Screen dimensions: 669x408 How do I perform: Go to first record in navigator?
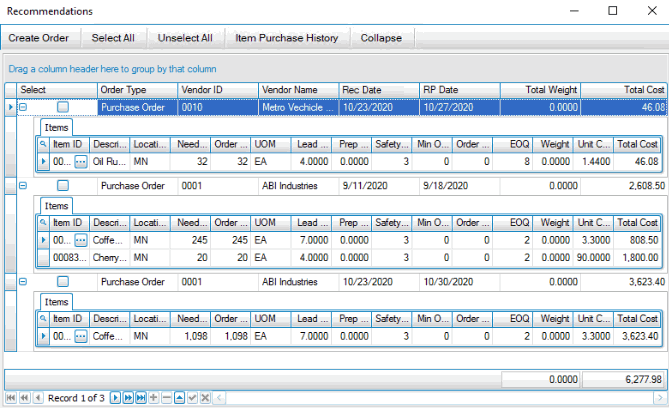coord(11,398)
